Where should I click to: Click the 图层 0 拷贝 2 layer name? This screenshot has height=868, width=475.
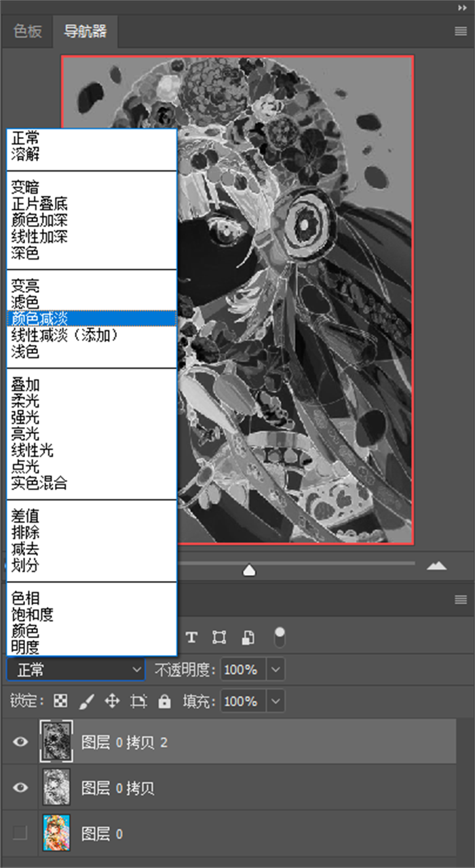tap(124, 743)
